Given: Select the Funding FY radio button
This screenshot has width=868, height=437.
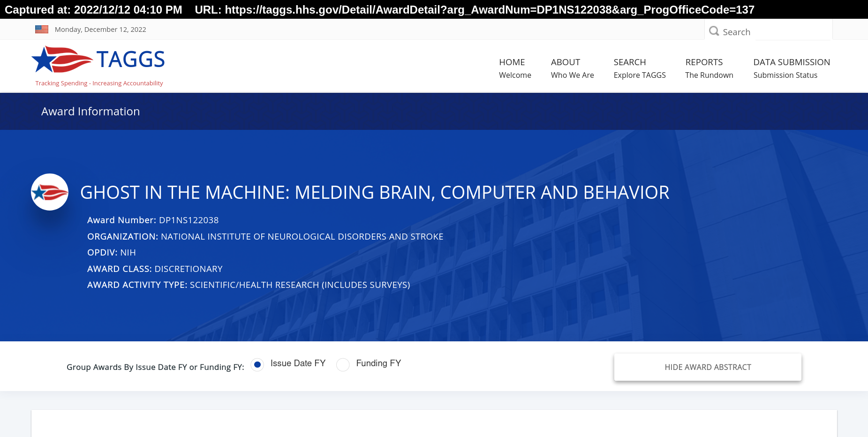Looking at the screenshot, I should click(343, 365).
